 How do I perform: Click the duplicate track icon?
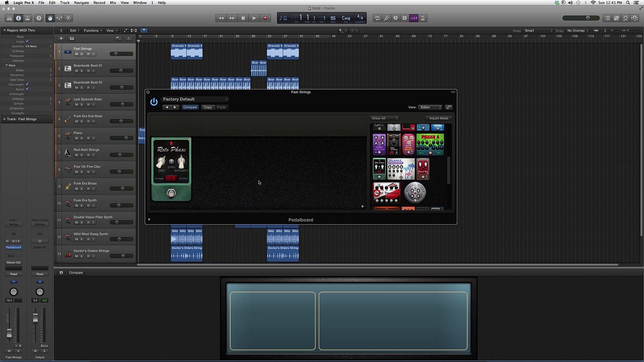(71, 38)
